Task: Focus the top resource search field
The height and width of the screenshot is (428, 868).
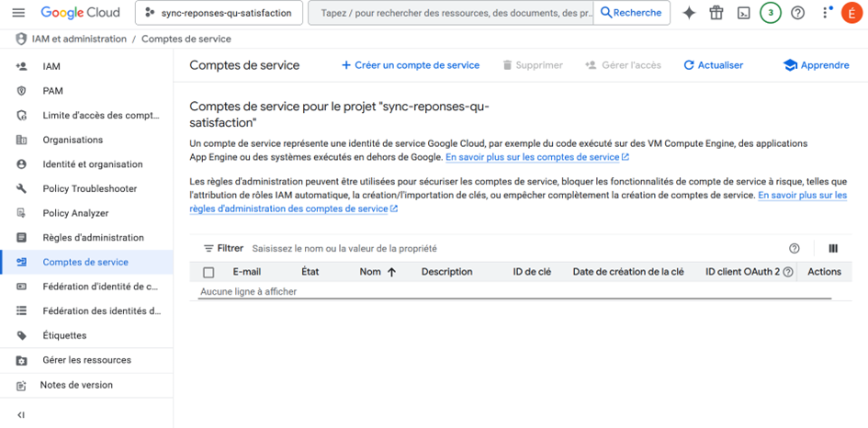Action: tap(451, 13)
